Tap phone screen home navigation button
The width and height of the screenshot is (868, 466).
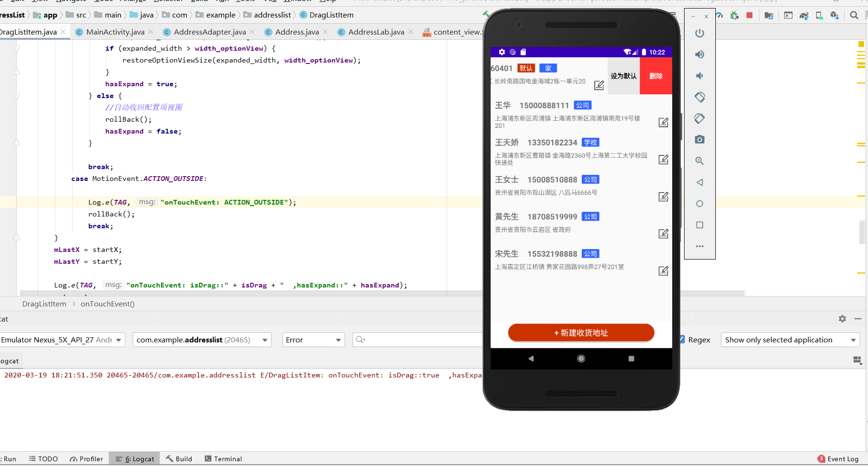(x=581, y=358)
